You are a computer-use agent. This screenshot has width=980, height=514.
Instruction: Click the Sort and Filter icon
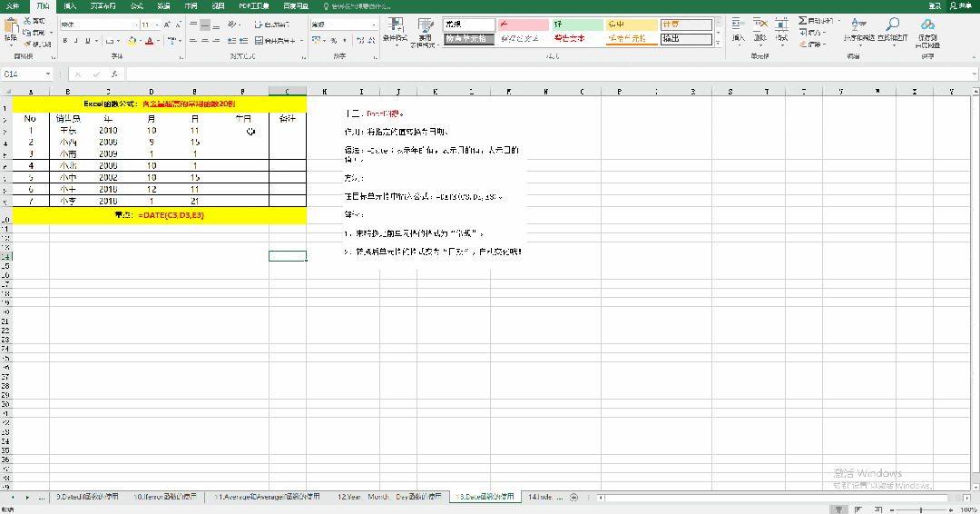[858, 25]
